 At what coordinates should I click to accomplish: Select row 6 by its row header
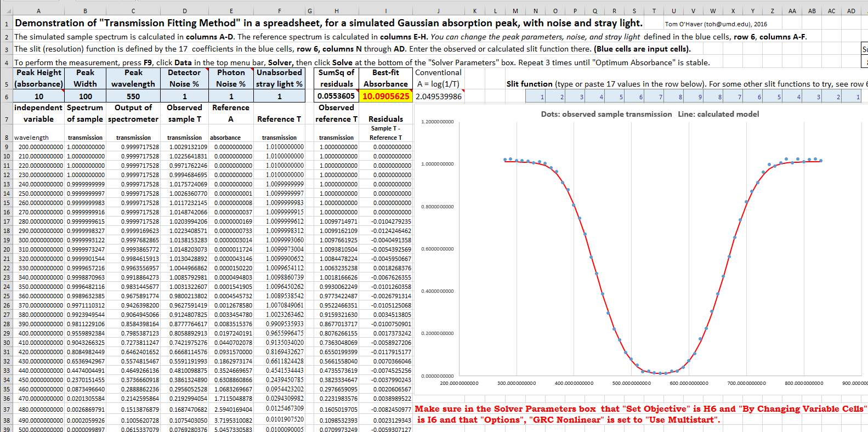[6, 96]
